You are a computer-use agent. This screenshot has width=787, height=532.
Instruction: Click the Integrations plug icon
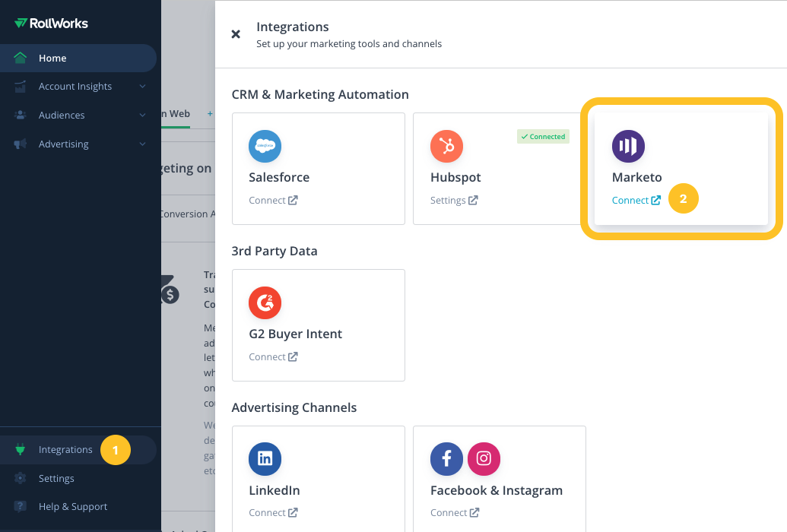click(x=19, y=449)
